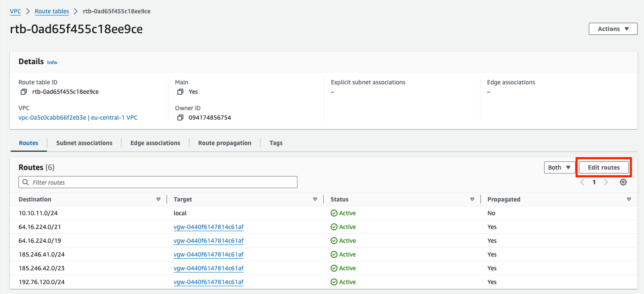Viewport: 644px width, 294px height.
Task: Open the Route propagation tab
Action: (224, 143)
